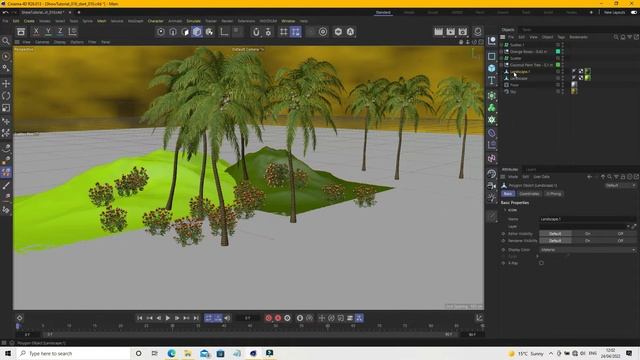Open Windows taskbar search box
Viewport: 640px width, 360px height.
coord(73,353)
